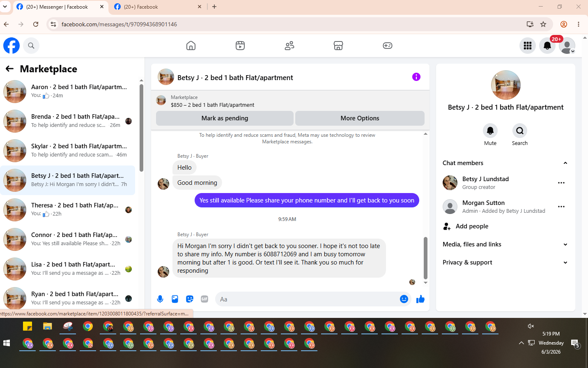
Task: Open the Reels video icon
Action: click(240, 46)
